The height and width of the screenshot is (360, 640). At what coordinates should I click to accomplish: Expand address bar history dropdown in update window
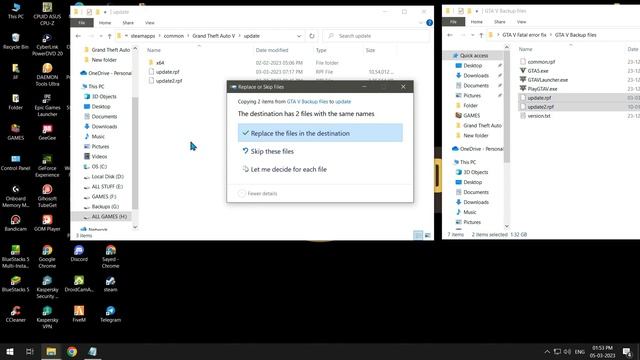[299, 36]
